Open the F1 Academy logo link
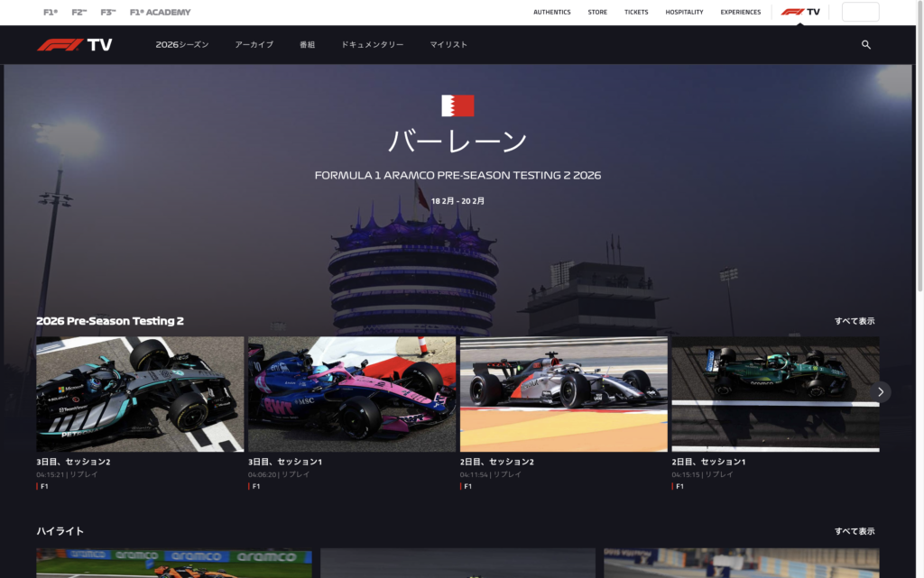The height and width of the screenshot is (578, 924). (x=160, y=13)
